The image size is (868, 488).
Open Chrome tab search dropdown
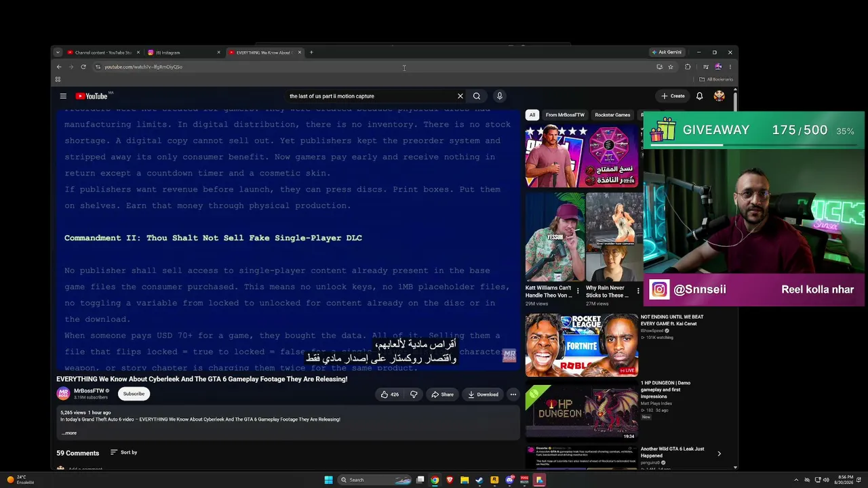coord(58,52)
